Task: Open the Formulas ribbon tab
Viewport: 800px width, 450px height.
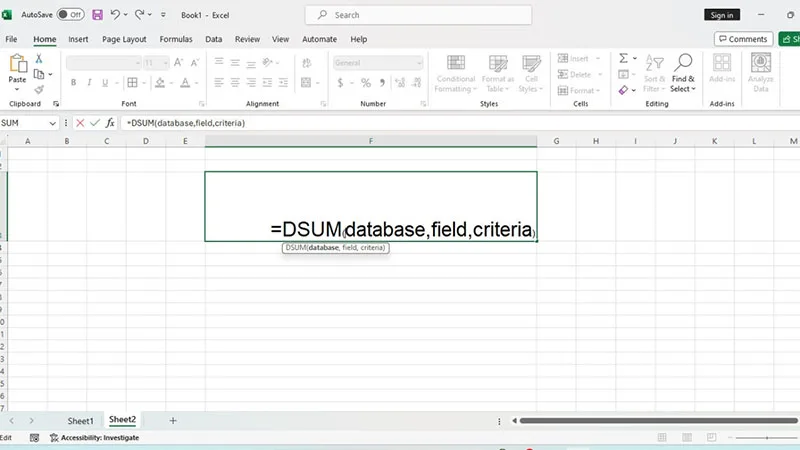Action: 176,39
